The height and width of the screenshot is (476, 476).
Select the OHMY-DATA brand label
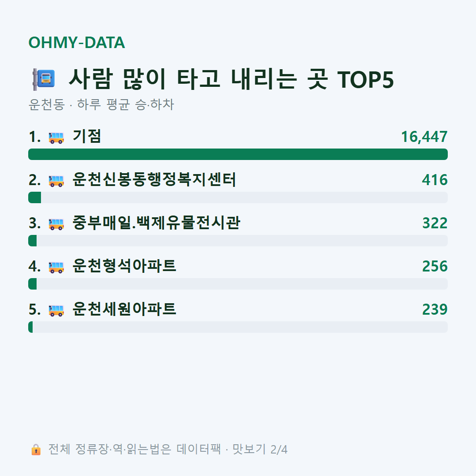[x=77, y=42]
